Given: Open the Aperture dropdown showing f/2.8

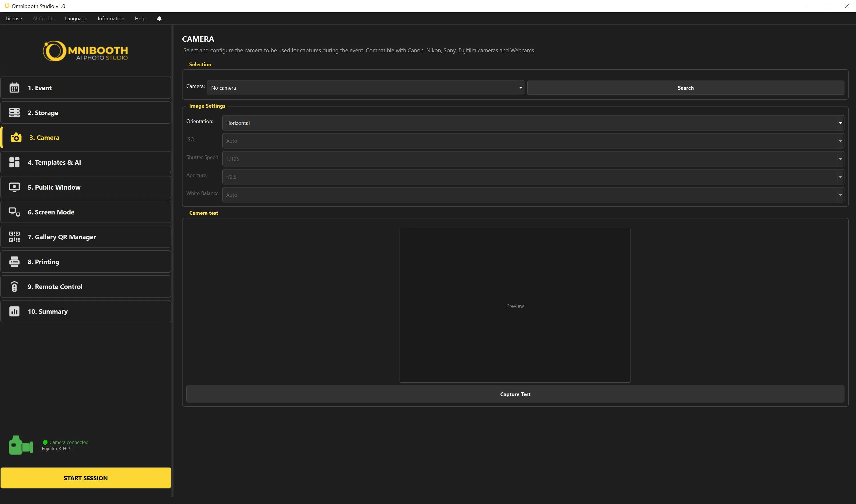Looking at the screenshot, I should coord(533,176).
